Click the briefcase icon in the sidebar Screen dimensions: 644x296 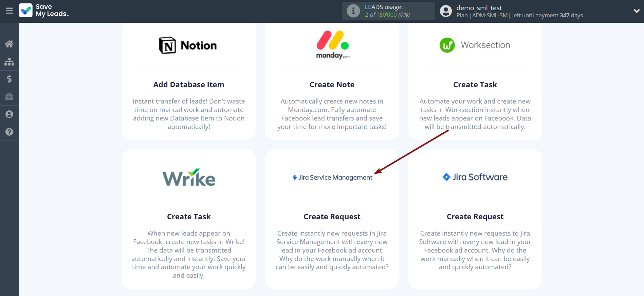point(9,97)
